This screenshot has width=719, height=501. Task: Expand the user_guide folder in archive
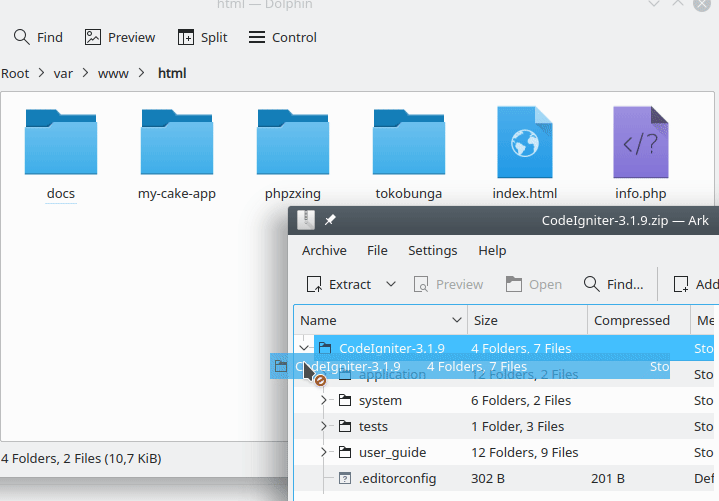point(324,452)
